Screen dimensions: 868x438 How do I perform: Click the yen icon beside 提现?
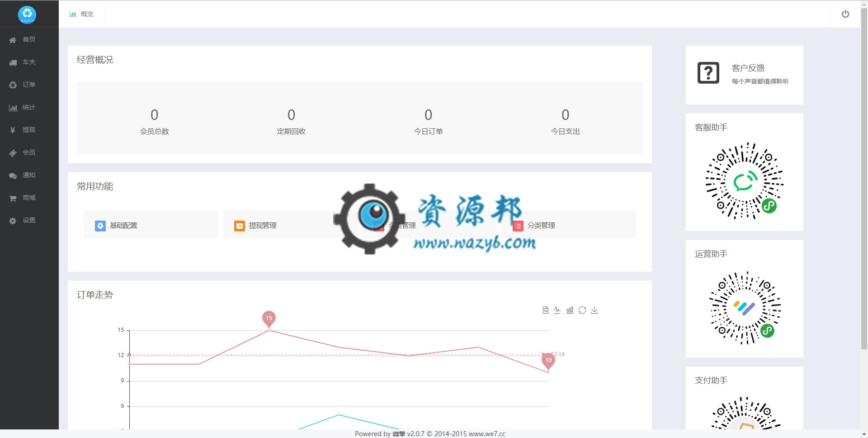point(13,130)
